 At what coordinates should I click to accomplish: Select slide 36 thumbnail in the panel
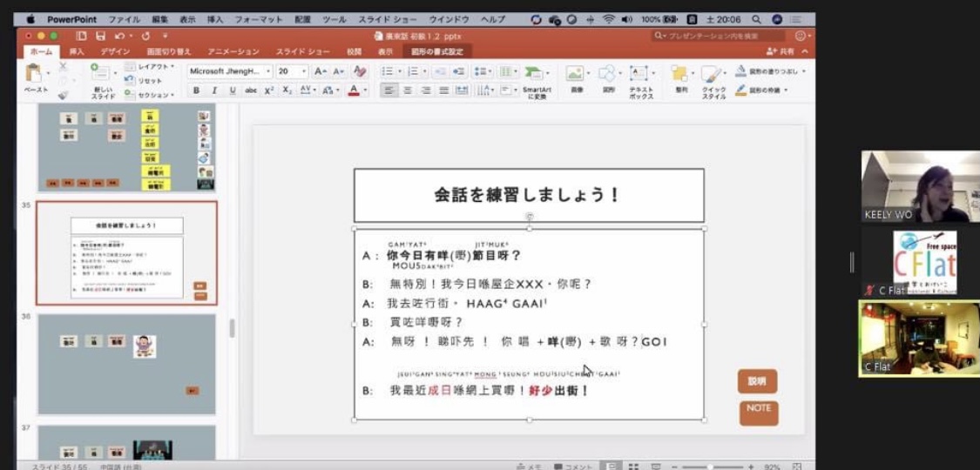point(126,364)
